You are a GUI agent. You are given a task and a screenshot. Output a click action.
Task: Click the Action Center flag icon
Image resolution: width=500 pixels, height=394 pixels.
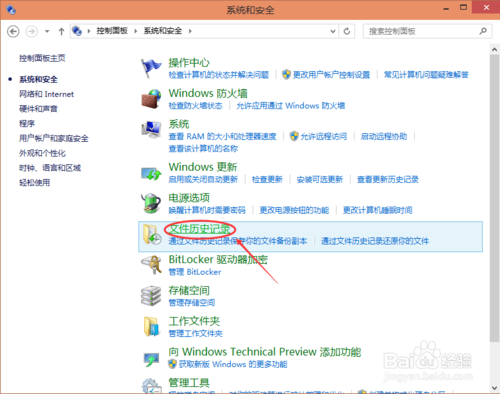coord(151,68)
